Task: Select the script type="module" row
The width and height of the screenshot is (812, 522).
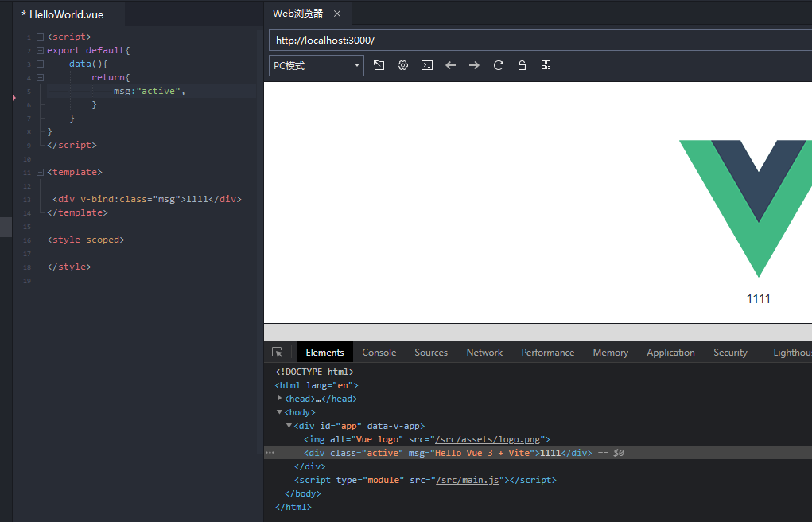Action: click(425, 480)
